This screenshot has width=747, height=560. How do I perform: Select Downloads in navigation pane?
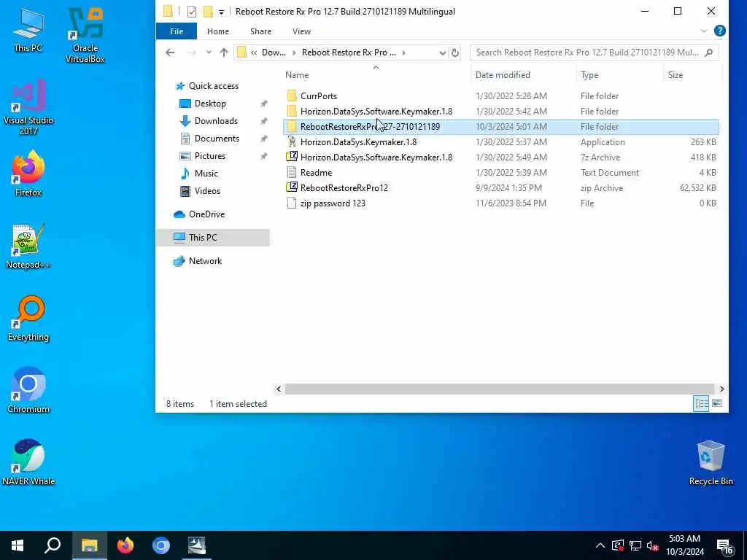tap(216, 121)
